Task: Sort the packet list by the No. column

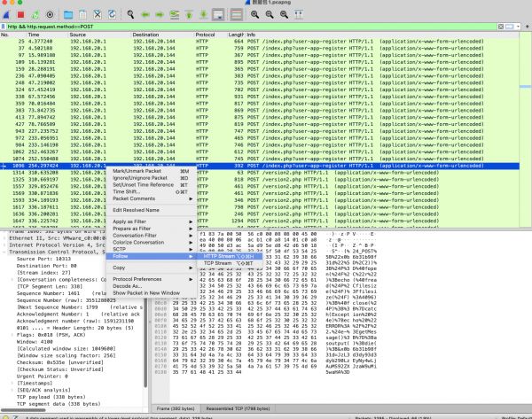Action: pyautogui.click(x=13, y=35)
